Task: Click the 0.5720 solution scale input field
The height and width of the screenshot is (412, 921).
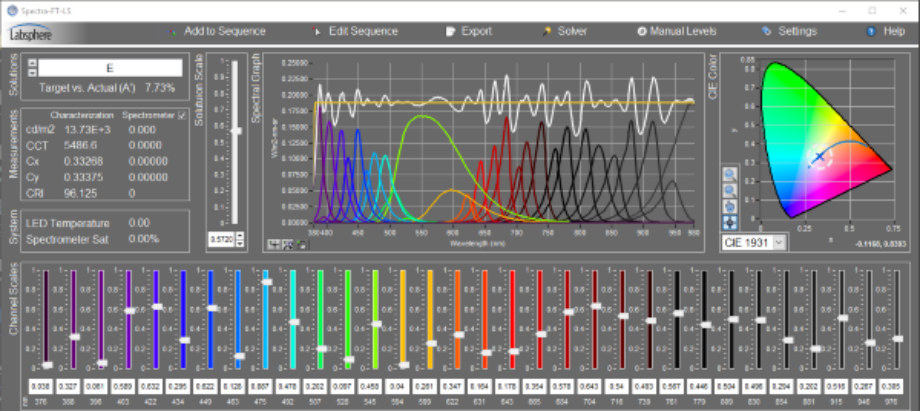Action: point(219,240)
